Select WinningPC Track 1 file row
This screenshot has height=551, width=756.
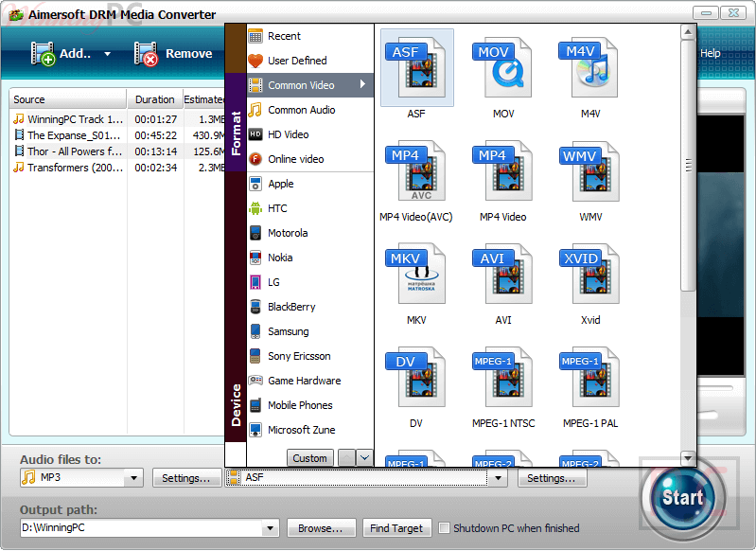click(117, 119)
